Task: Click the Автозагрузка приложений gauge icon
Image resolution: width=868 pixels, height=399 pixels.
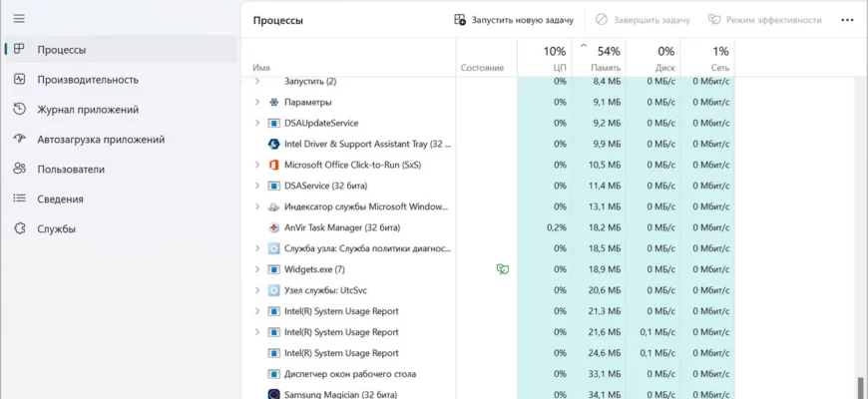Action: (19, 139)
